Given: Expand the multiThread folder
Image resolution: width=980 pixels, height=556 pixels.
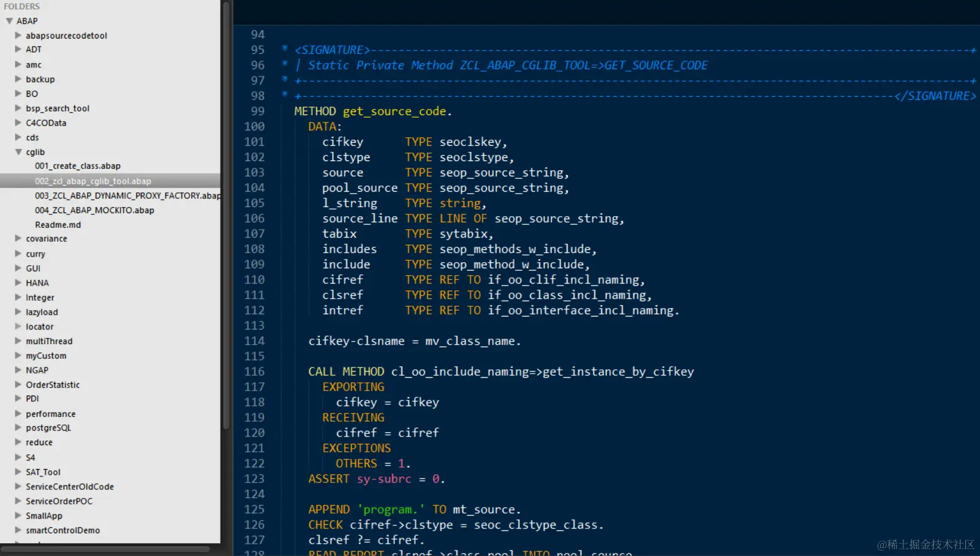Looking at the screenshot, I should point(17,341).
